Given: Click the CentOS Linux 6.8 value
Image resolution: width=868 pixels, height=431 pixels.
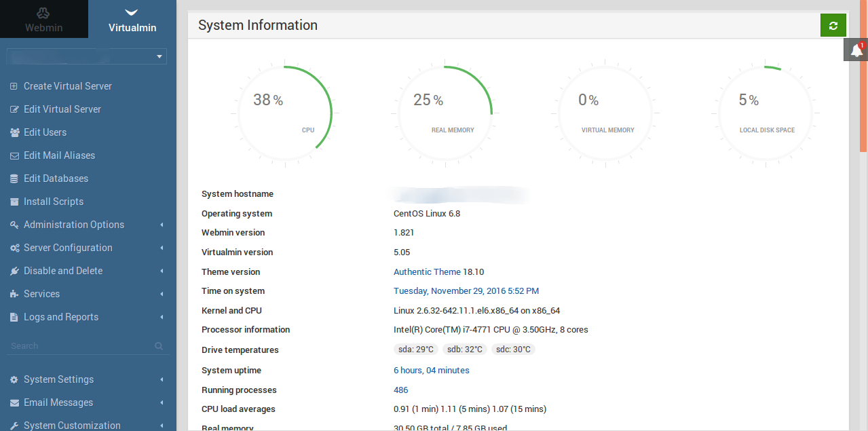Looking at the screenshot, I should [427, 214].
